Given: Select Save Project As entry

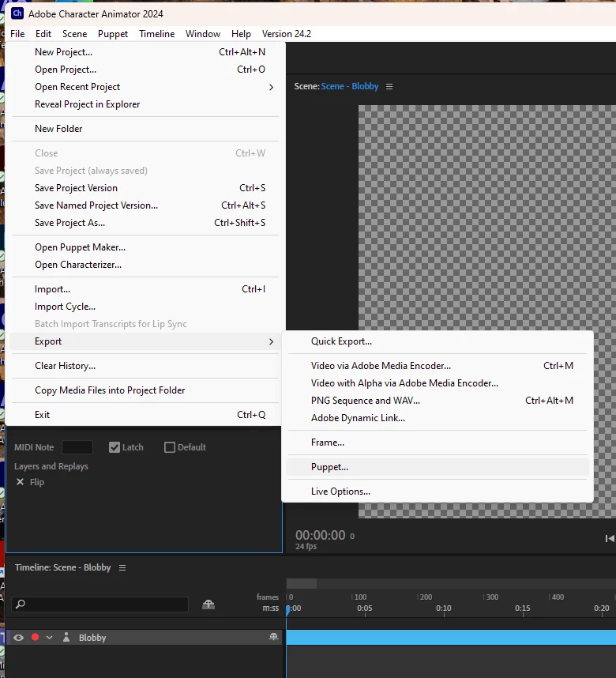Looking at the screenshot, I should point(145,223).
